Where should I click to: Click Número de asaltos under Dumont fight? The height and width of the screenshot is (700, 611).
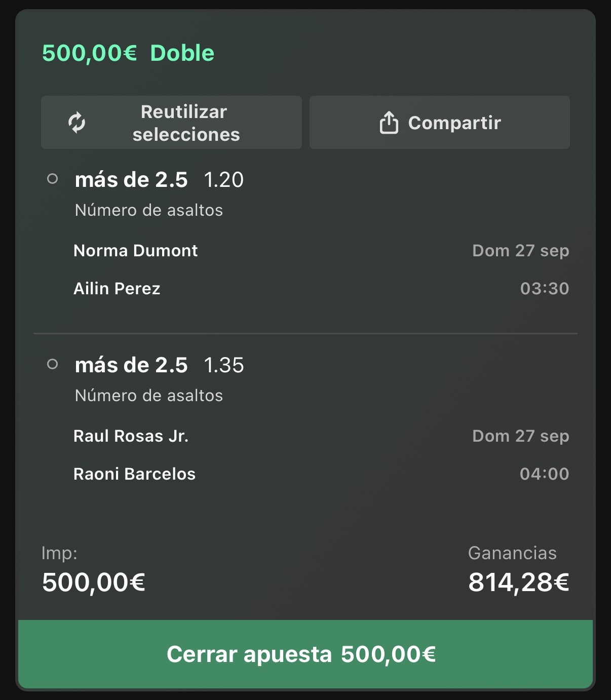(149, 210)
